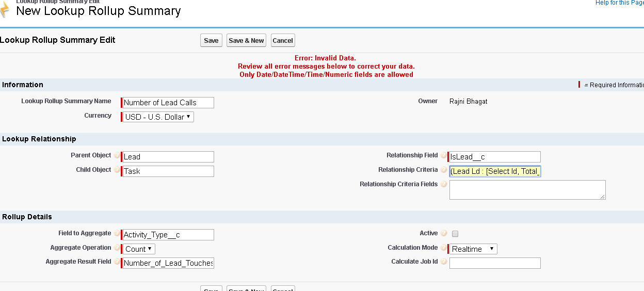This screenshot has width=644, height=291.
Task: Enable the Active checkbox
Action: (x=455, y=234)
